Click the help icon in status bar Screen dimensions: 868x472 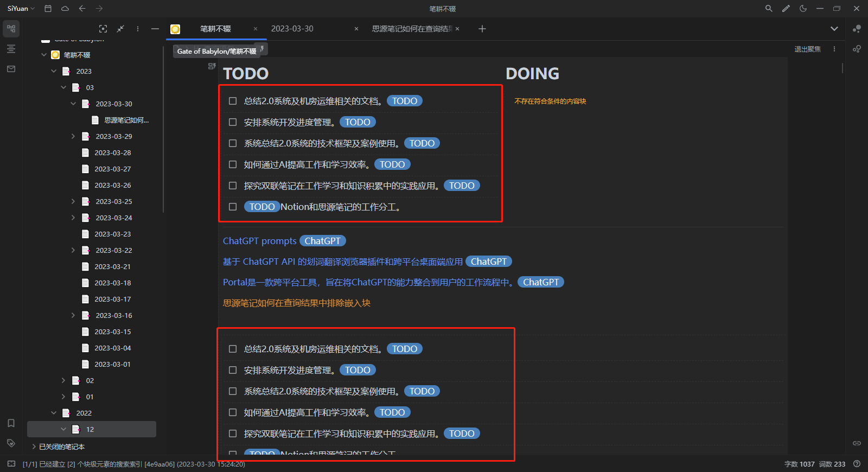[x=857, y=464]
